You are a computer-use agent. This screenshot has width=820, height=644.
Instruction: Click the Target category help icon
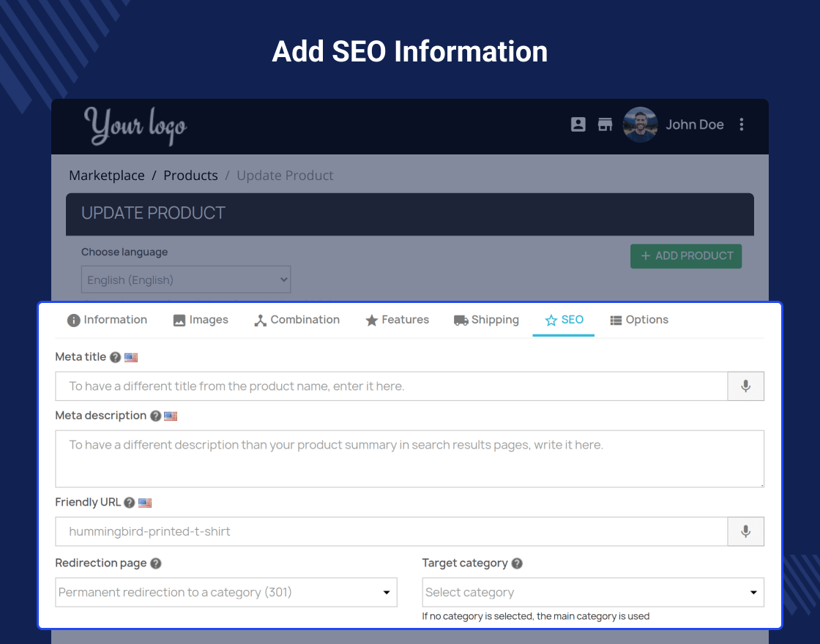tap(517, 563)
